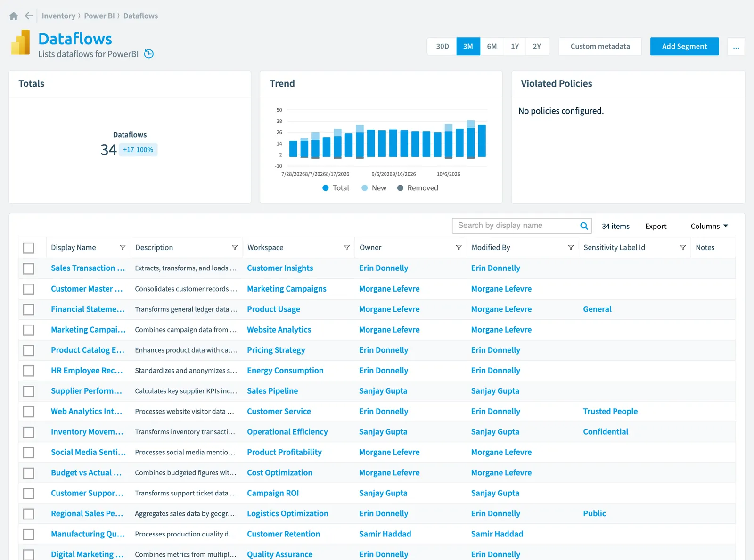Screen dimensions: 754x560
Task: Filter the Display Name column
Action: point(123,248)
